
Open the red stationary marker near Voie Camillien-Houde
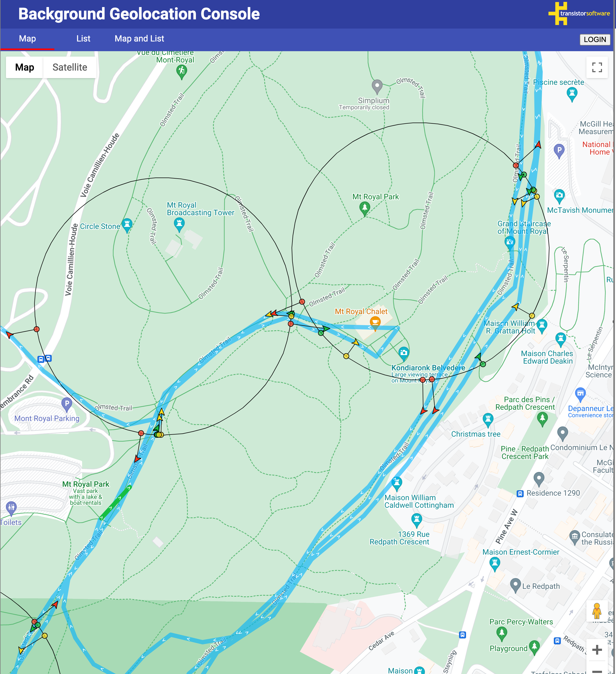[36, 329]
